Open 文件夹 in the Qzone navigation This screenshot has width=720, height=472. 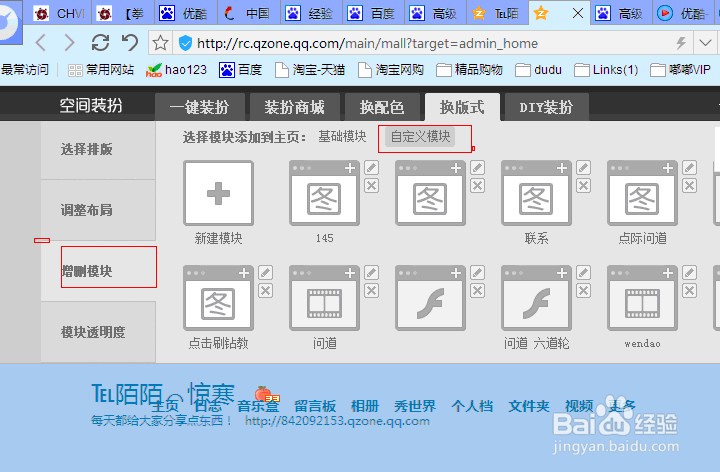pyautogui.click(x=529, y=406)
